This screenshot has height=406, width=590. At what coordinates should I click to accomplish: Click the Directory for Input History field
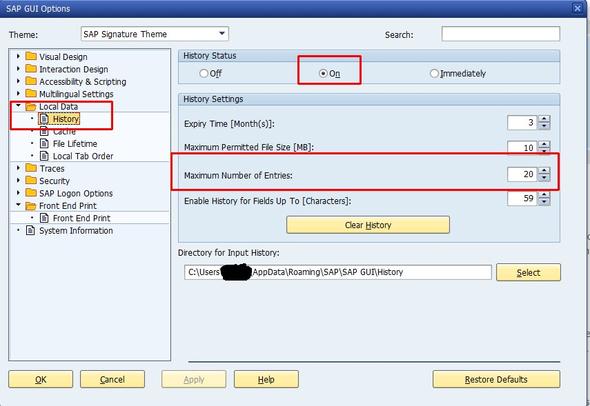[338, 272]
